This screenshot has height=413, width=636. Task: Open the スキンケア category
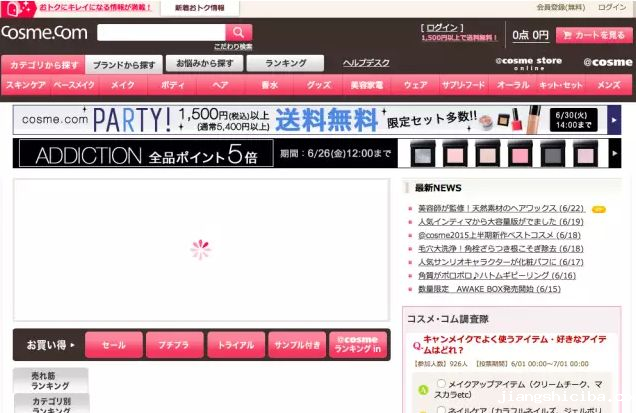pos(26,85)
